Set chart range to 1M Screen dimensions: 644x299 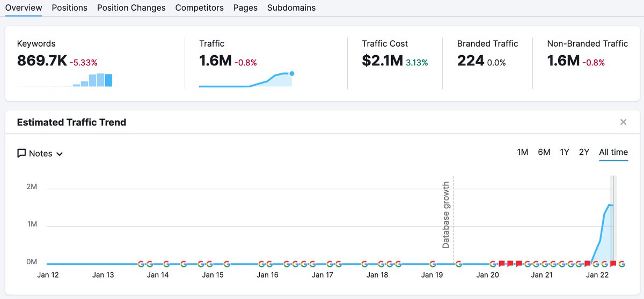523,152
